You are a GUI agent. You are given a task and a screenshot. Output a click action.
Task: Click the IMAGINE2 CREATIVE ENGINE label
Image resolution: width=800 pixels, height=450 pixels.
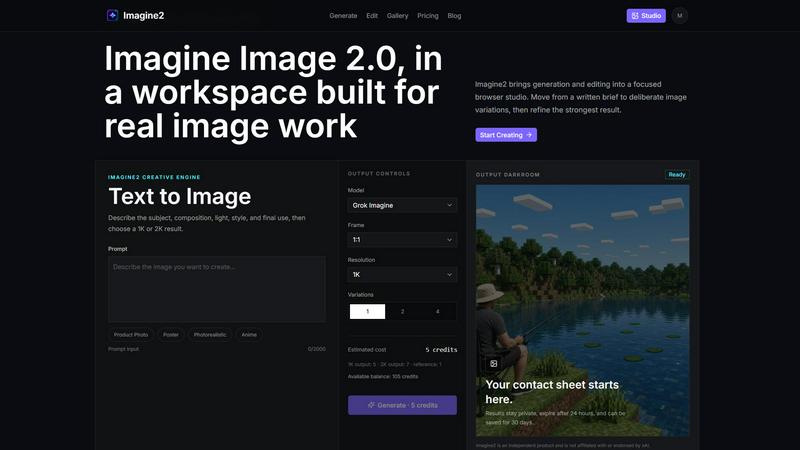(x=154, y=177)
